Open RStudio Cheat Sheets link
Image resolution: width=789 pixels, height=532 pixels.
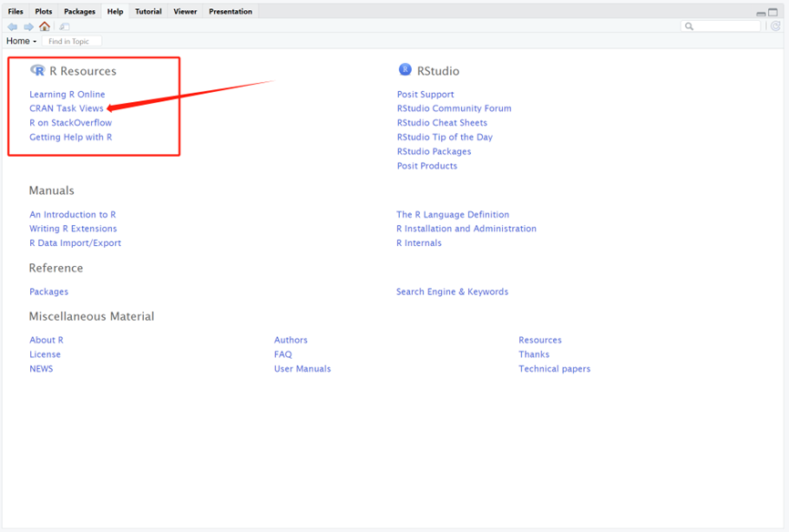coord(442,123)
